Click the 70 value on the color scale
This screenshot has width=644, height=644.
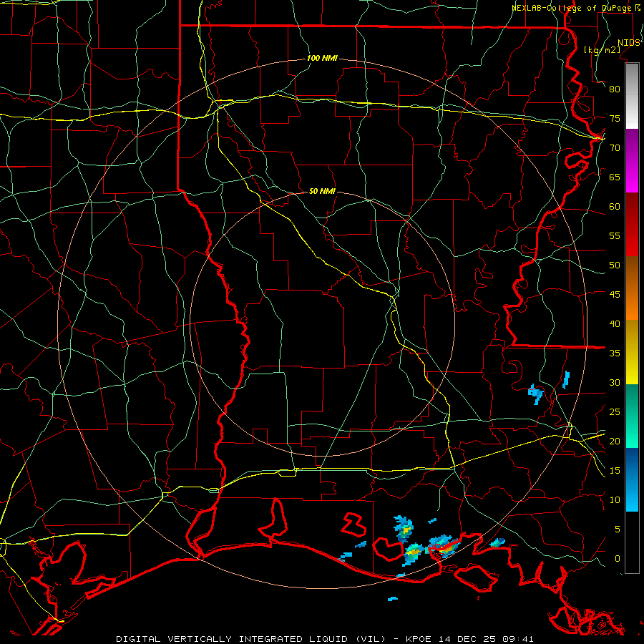tap(615, 148)
